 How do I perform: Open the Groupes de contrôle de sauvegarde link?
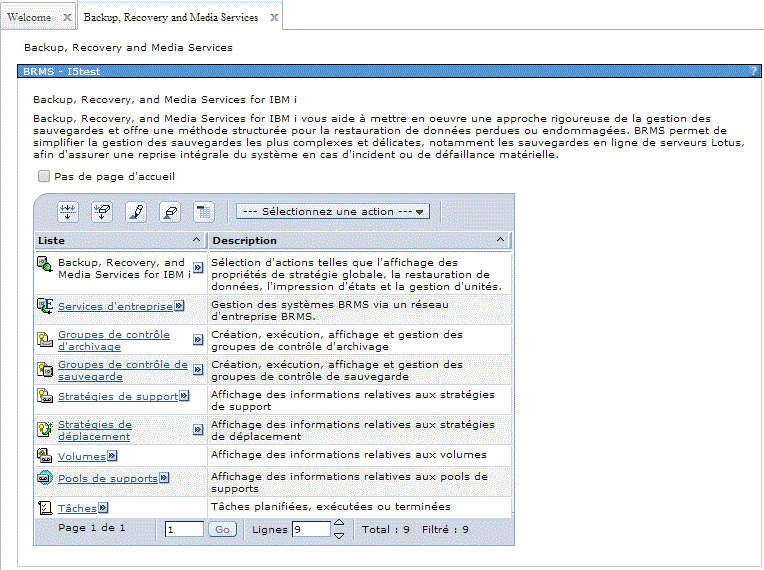[x=123, y=371]
